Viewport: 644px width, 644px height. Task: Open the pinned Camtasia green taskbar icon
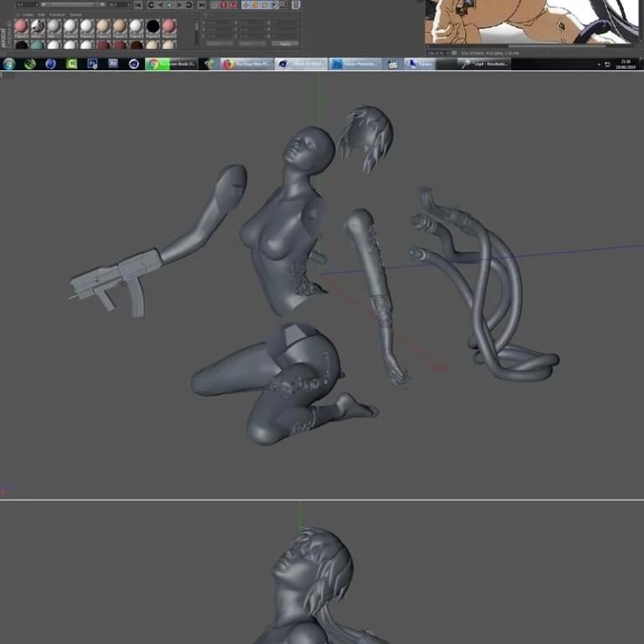tap(71, 64)
